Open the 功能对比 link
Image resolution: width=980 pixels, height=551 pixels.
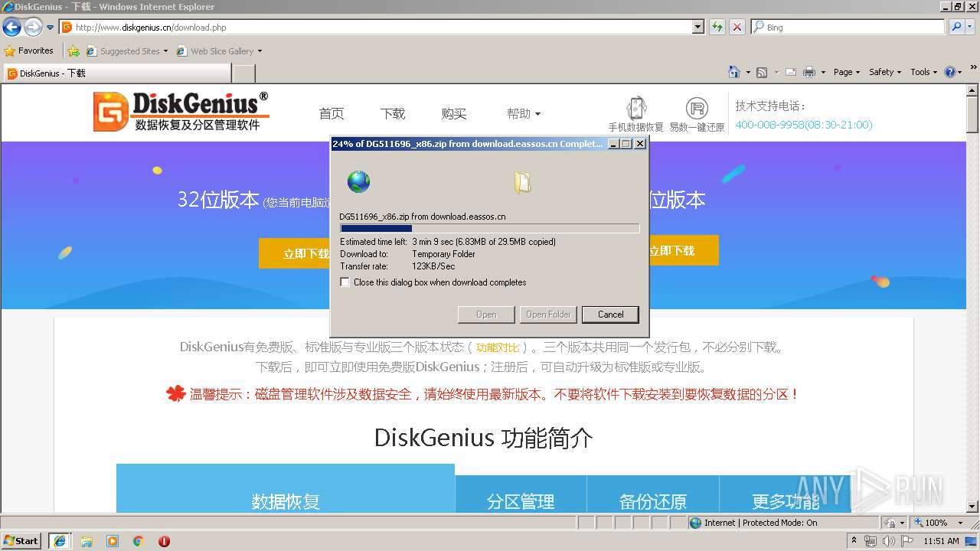pos(498,347)
